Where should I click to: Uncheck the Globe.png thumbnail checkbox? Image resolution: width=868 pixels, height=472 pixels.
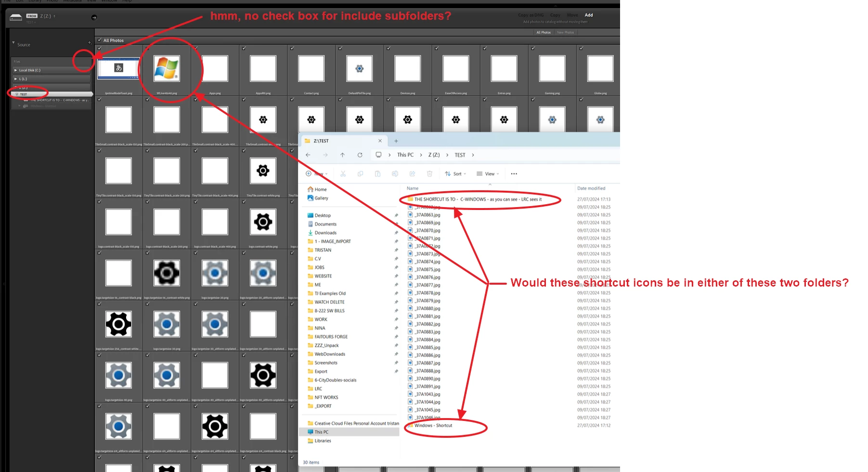(581, 48)
